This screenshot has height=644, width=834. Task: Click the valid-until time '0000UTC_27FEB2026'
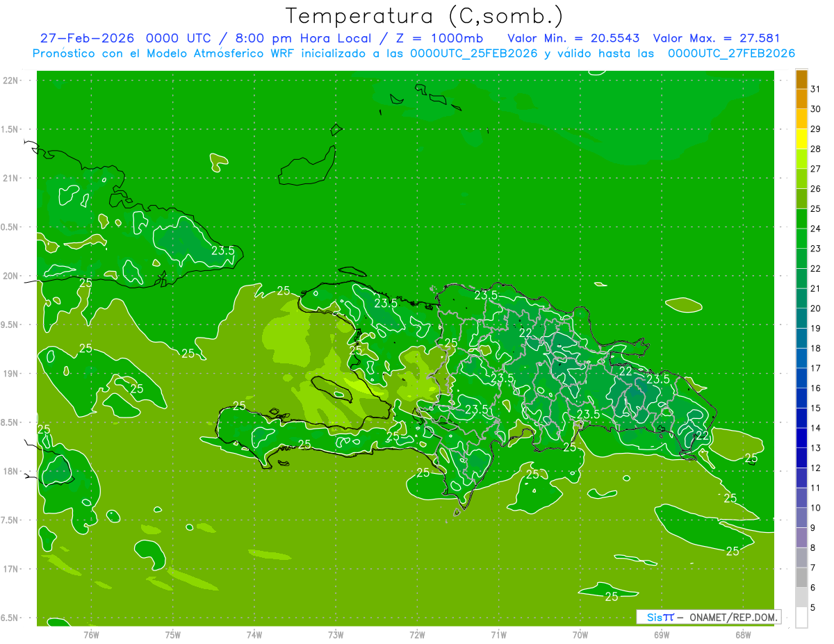pyautogui.click(x=731, y=53)
